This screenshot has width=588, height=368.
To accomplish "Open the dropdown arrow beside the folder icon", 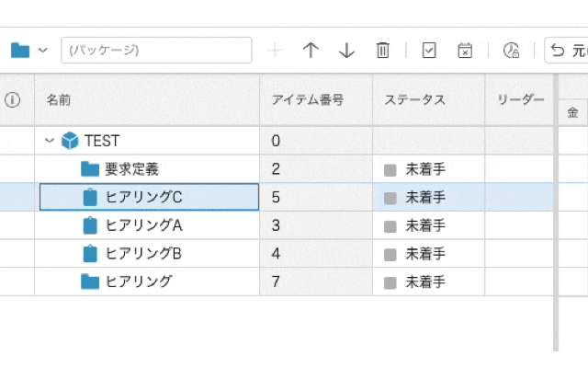I will click(43, 50).
